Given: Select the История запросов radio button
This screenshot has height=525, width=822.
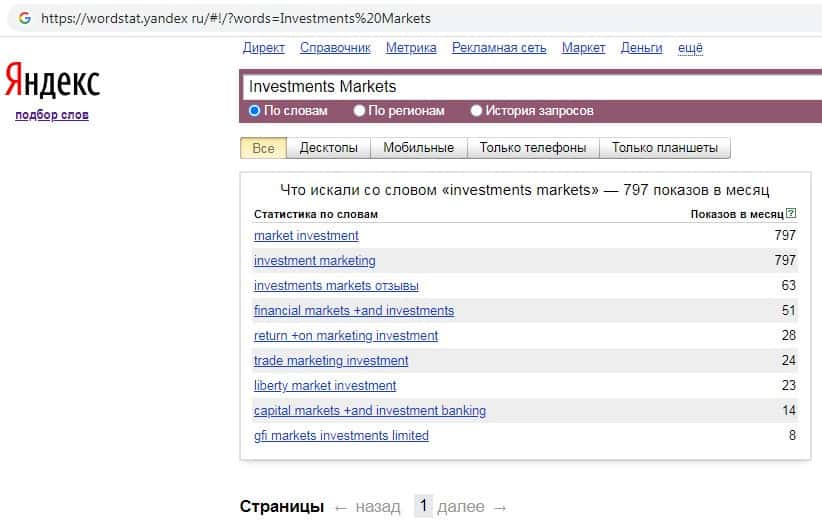Looking at the screenshot, I should (476, 111).
